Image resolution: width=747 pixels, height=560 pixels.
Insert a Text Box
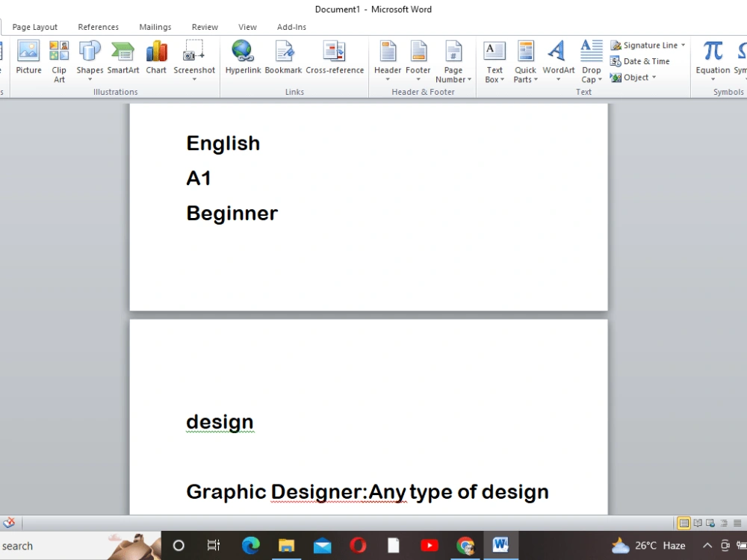click(x=494, y=62)
